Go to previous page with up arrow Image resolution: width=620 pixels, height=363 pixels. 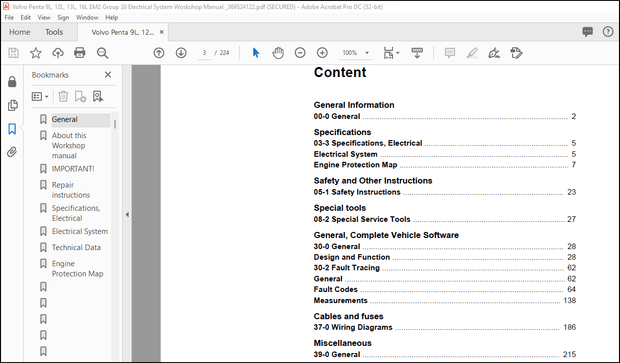pos(159,53)
